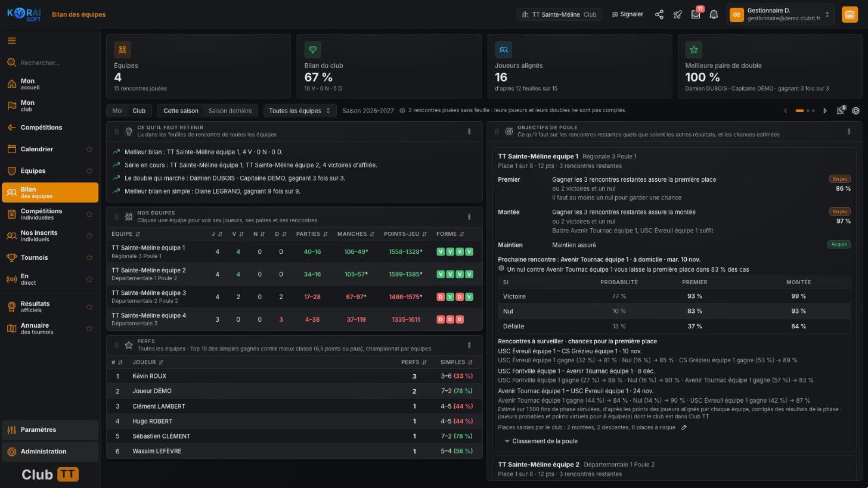Click the rocket icon in top bar

click(677, 14)
